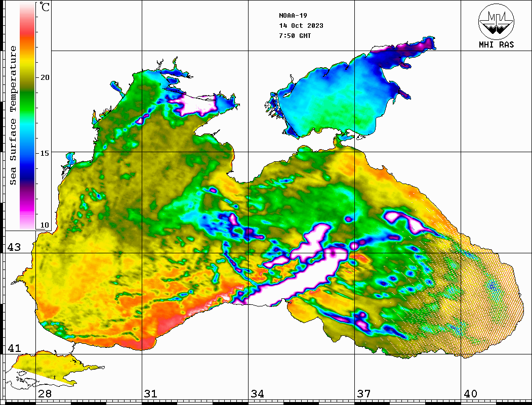The width and height of the screenshot is (532, 405).
Task: Click the 20 mark on the temperature scale
Action: click(45, 77)
